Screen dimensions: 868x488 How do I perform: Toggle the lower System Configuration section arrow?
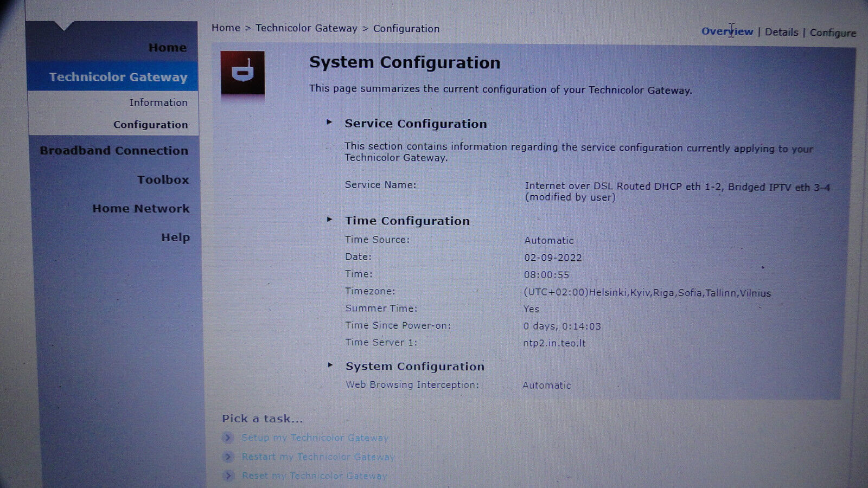pos(329,365)
